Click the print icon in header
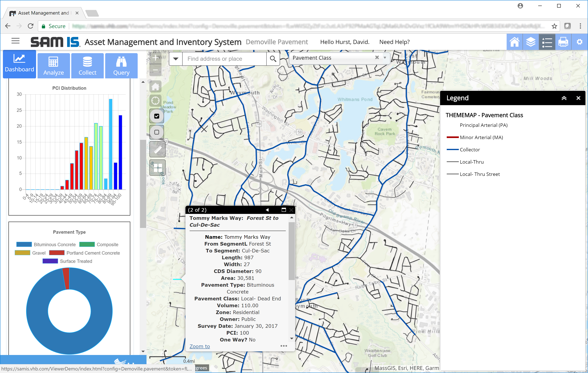The width and height of the screenshot is (588, 373). [563, 42]
